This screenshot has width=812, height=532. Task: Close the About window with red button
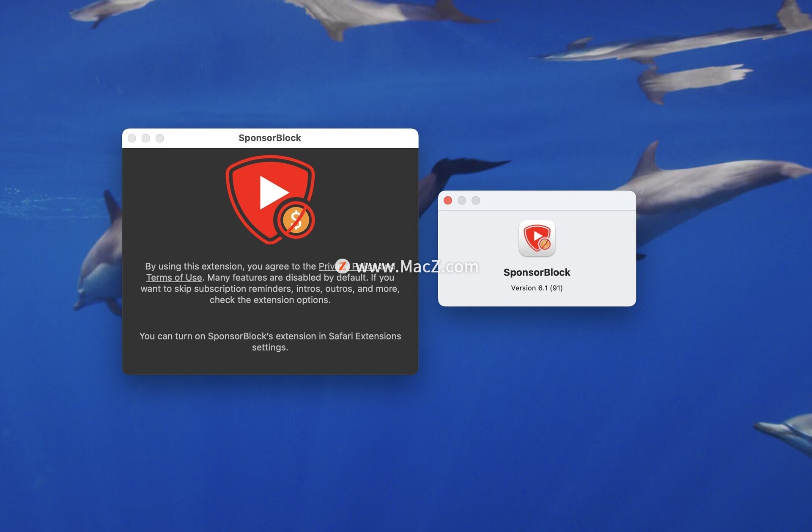[448, 201]
